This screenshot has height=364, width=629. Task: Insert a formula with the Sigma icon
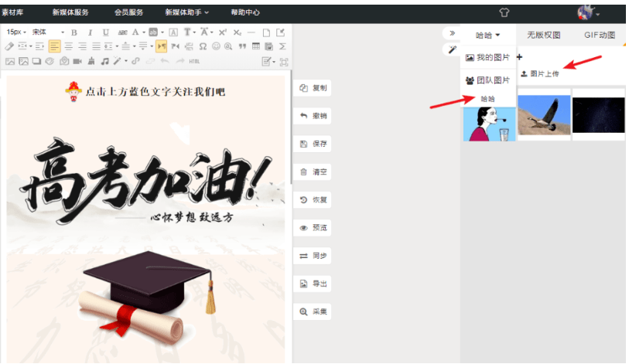283,46
